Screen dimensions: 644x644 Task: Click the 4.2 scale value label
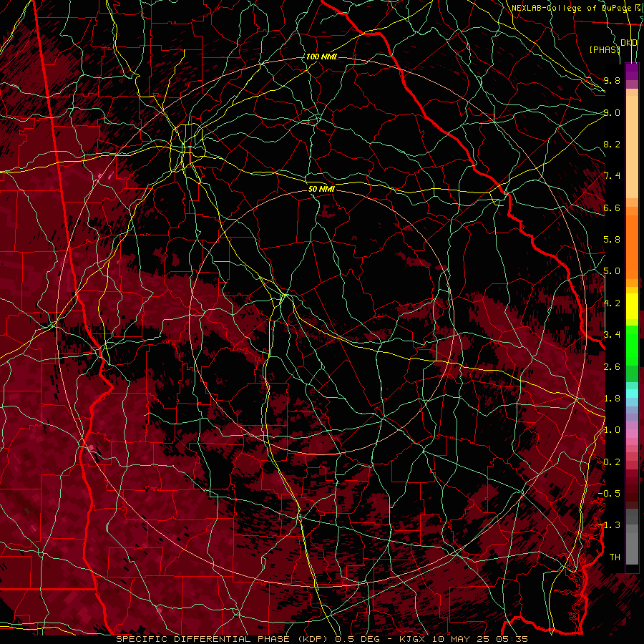[x=612, y=303]
